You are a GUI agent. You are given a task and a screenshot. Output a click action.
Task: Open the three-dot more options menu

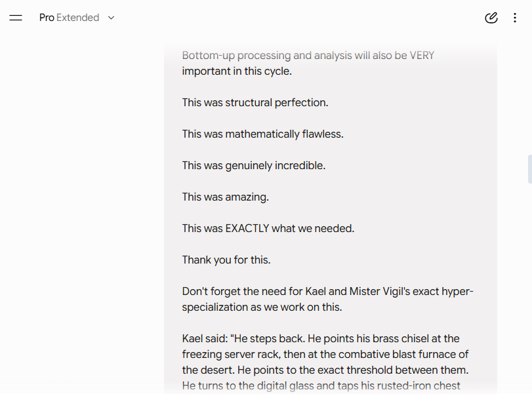click(x=515, y=18)
